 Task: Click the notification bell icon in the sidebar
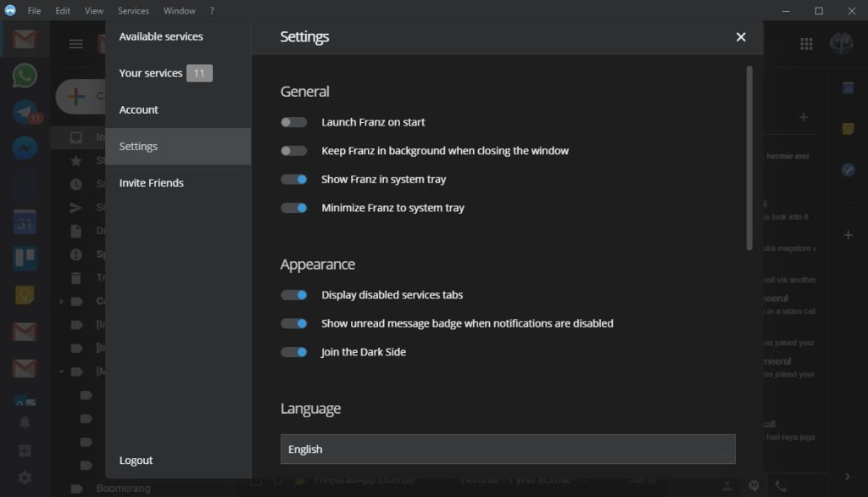pyautogui.click(x=25, y=422)
